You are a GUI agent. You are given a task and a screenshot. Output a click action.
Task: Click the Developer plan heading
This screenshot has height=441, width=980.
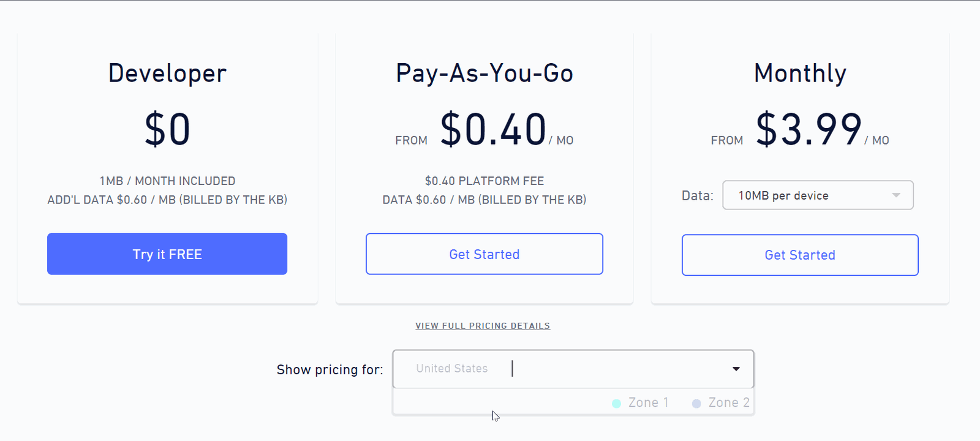tap(167, 73)
